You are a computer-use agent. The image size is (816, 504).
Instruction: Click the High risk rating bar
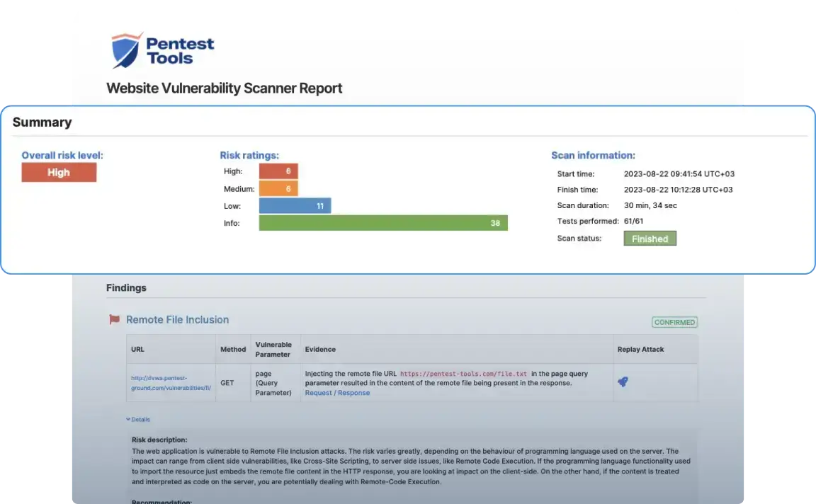click(278, 171)
